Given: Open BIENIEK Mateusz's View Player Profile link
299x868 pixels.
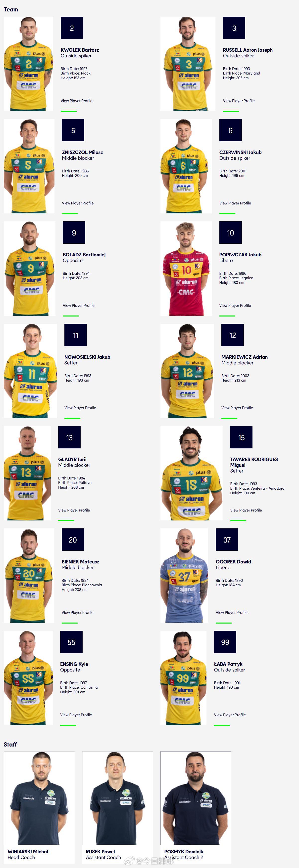Looking at the screenshot, I should coord(77,613).
